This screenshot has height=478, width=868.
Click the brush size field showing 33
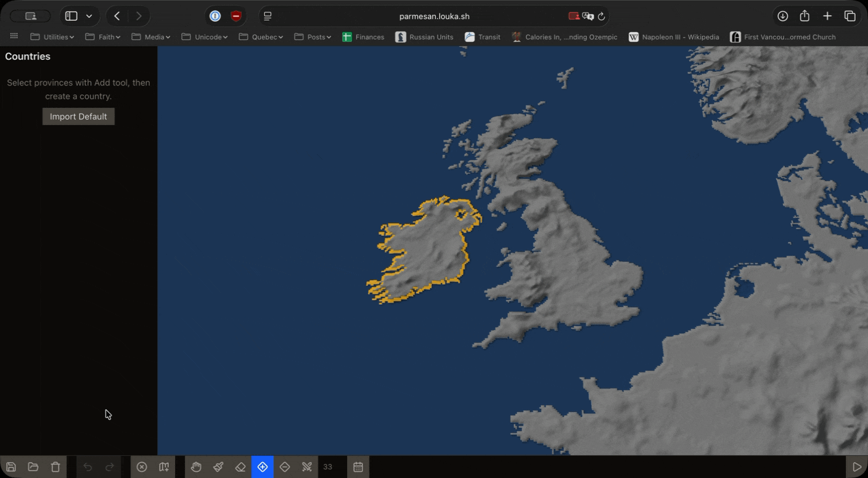click(328, 467)
